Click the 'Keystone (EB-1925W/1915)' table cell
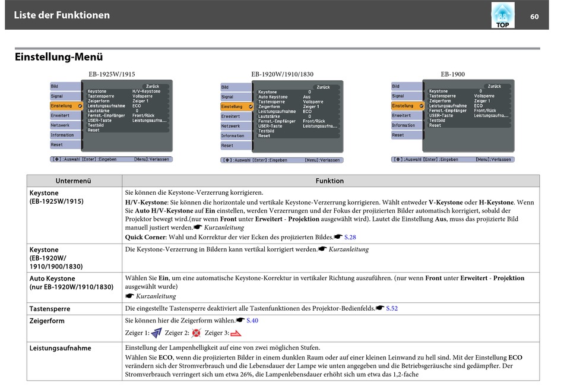 click(74, 215)
